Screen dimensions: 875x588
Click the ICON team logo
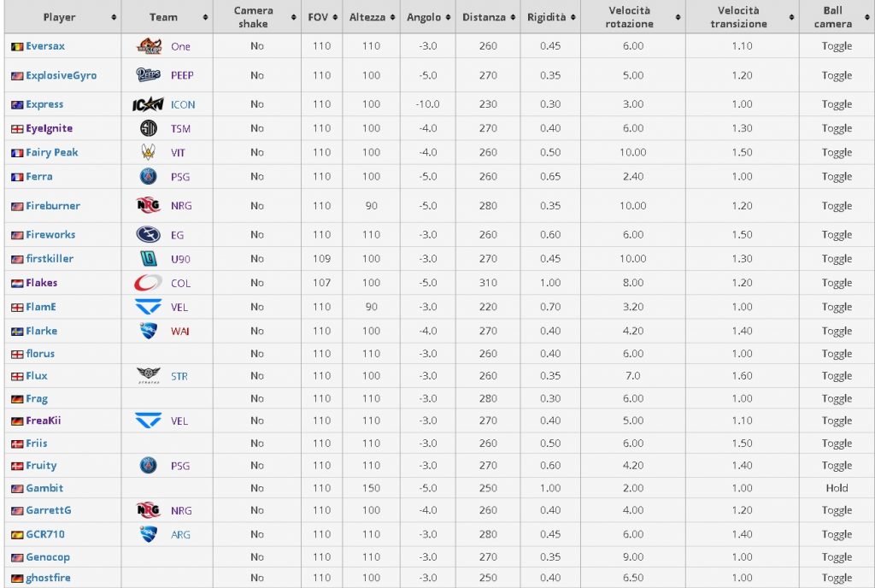click(148, 104)
